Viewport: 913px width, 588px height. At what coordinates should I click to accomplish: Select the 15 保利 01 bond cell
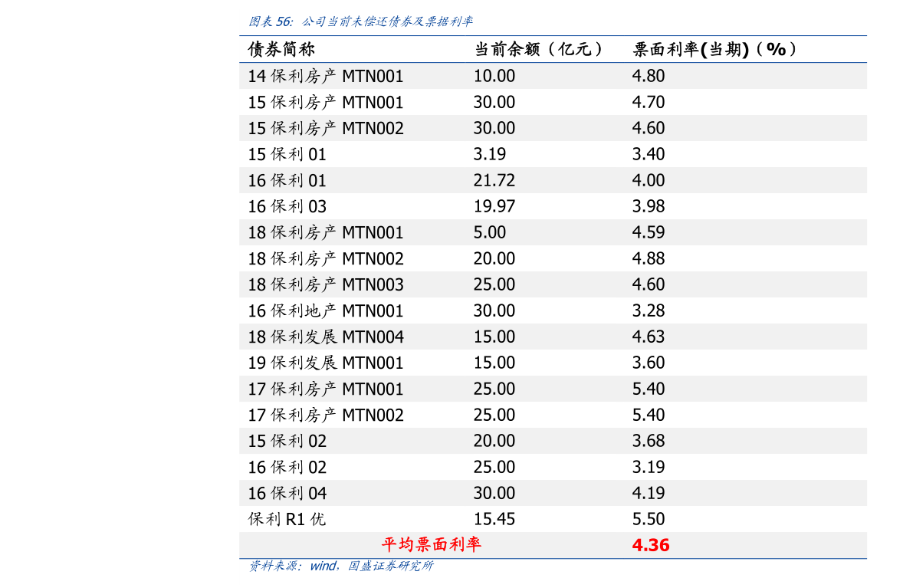click(287, 154)
